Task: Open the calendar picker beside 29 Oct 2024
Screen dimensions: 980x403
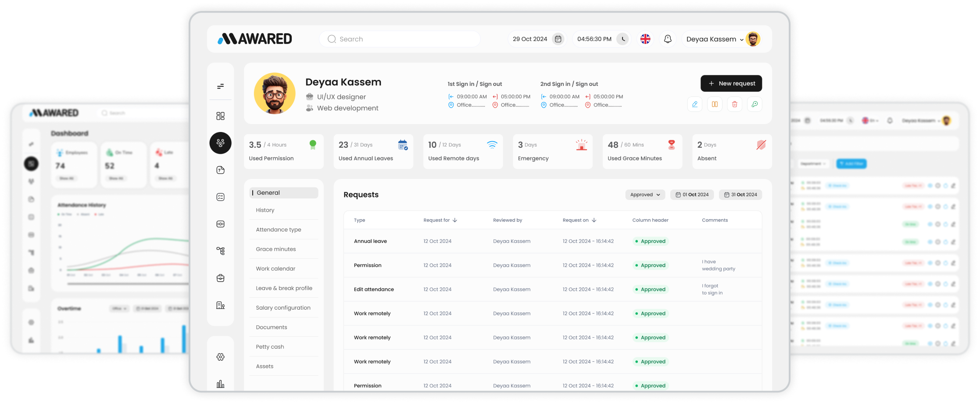Action: pyautogui.click(x=557, y=39)
